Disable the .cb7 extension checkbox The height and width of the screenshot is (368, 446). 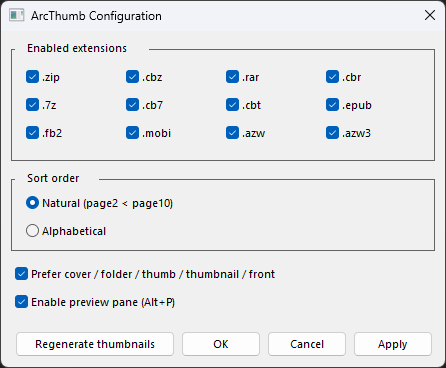pos(132,105)
